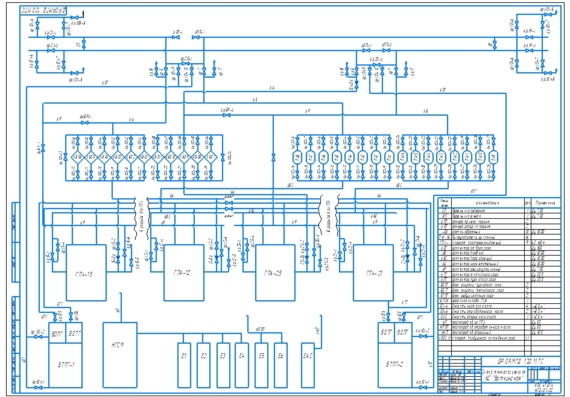Select the ГПА-15 compressor unit block

click(x=86, y=273)
